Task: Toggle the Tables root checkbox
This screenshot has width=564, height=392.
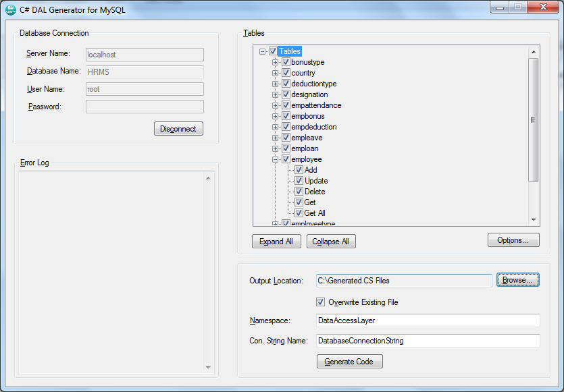Action: pyautogui.click(x=273, y=51)
